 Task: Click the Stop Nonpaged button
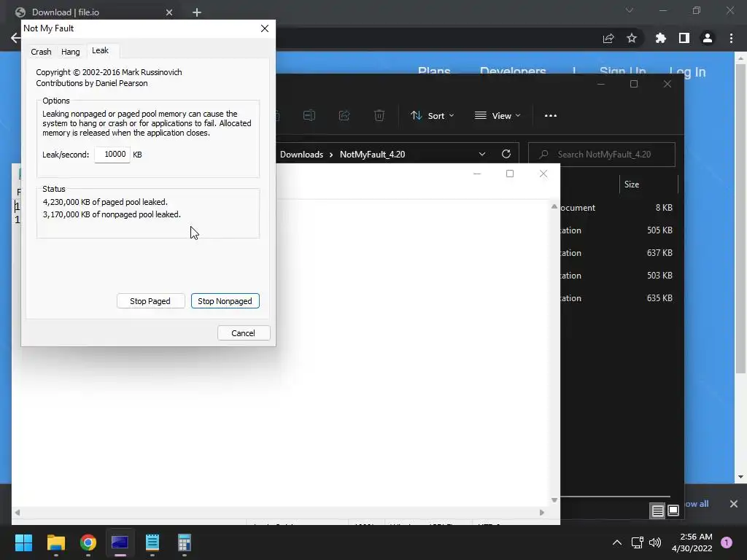(x=225, y=301)
